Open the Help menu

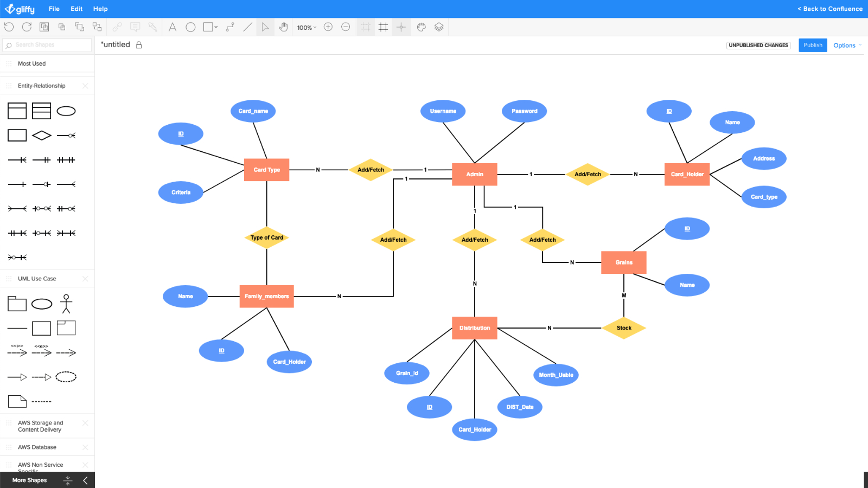coord(100,9)
